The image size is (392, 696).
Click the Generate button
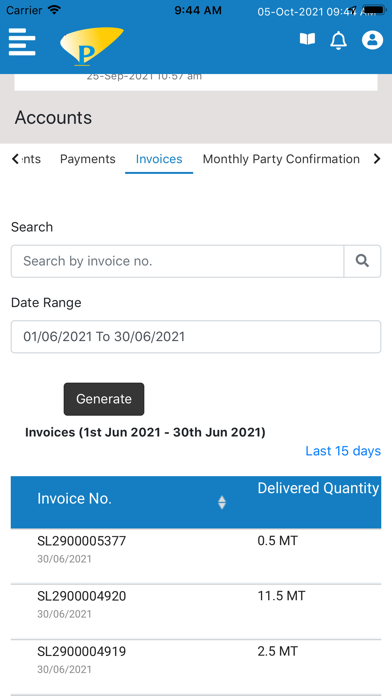pos(104,399)
